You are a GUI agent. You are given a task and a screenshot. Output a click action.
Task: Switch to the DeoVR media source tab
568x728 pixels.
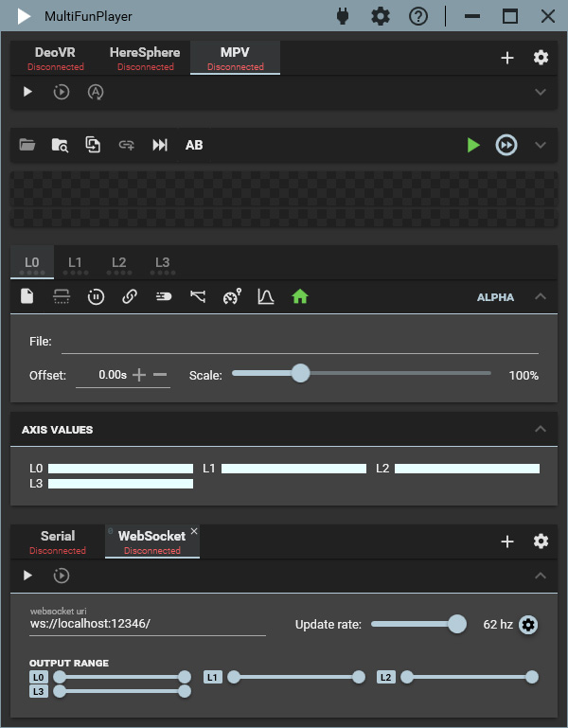coord(55,58)
